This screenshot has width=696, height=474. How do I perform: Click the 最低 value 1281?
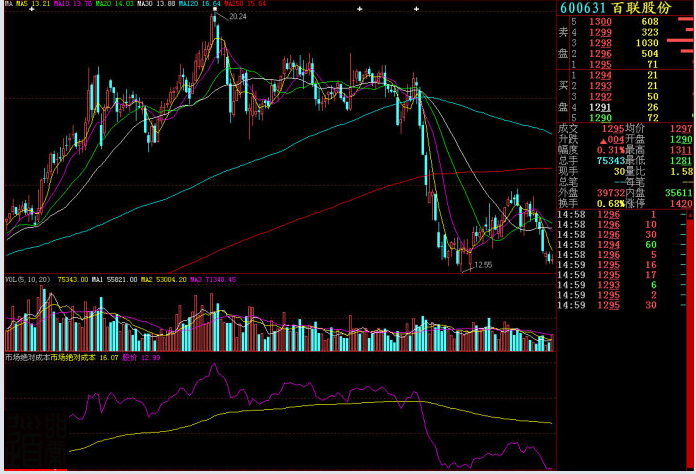click(681, 161)
